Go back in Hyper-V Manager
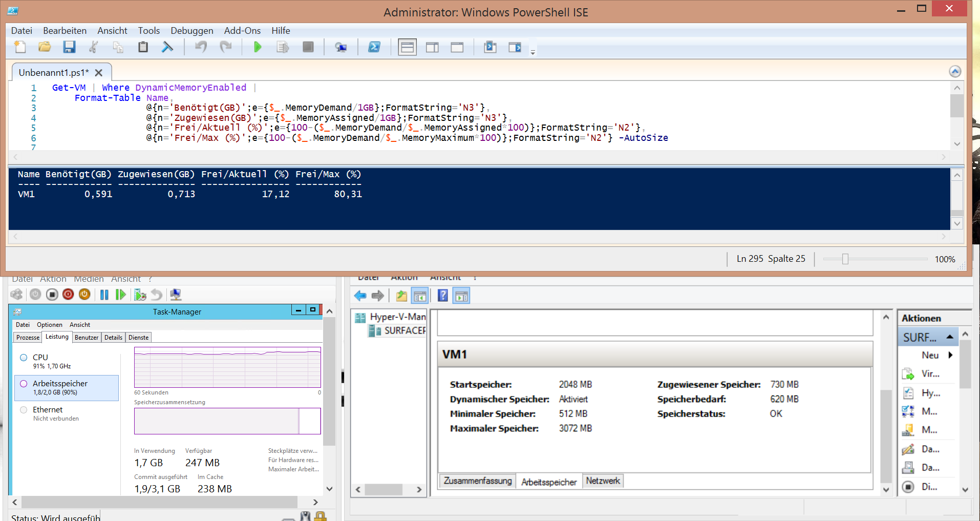 [360, 296]
